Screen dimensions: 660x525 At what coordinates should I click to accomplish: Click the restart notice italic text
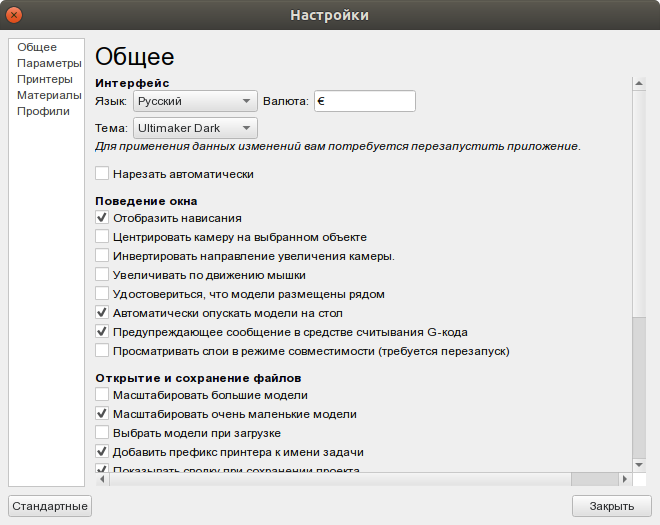click(x=338, y=146)
